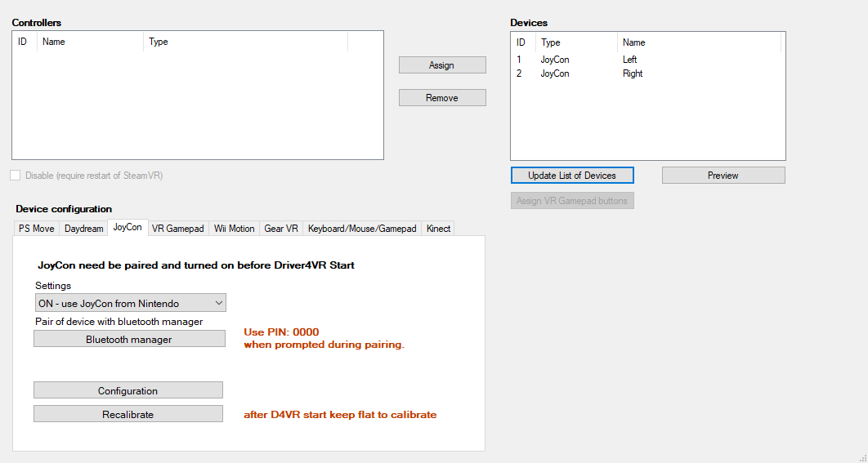Show the Kinect tab
Viewport: 868px width, 463px height.
tap(438, 229)
